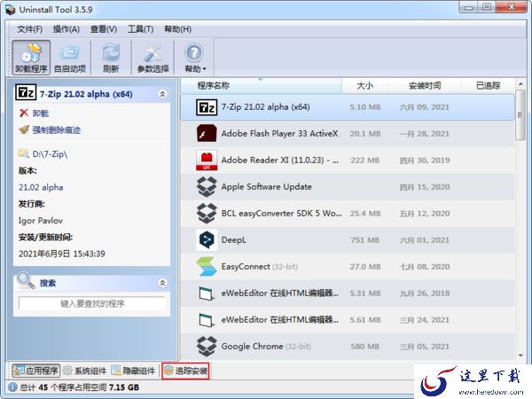Click the info icon in status bar
532x399 pixels.
click(x=12, y=387)
